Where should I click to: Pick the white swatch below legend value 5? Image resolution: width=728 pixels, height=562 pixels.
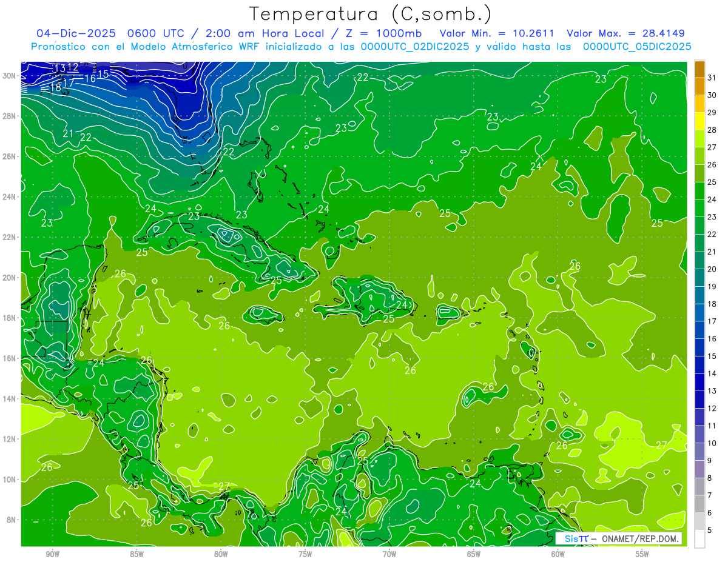[699, 538]
